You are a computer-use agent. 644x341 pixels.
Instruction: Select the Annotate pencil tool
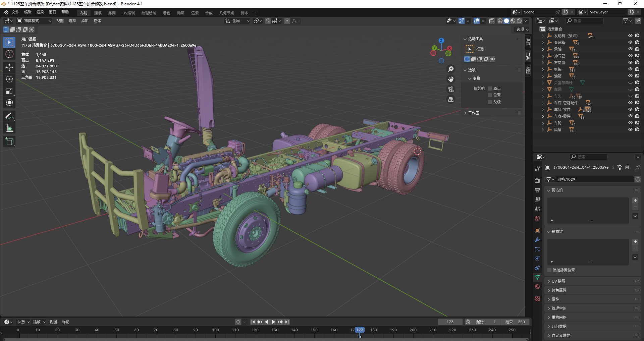coord(9,116)
